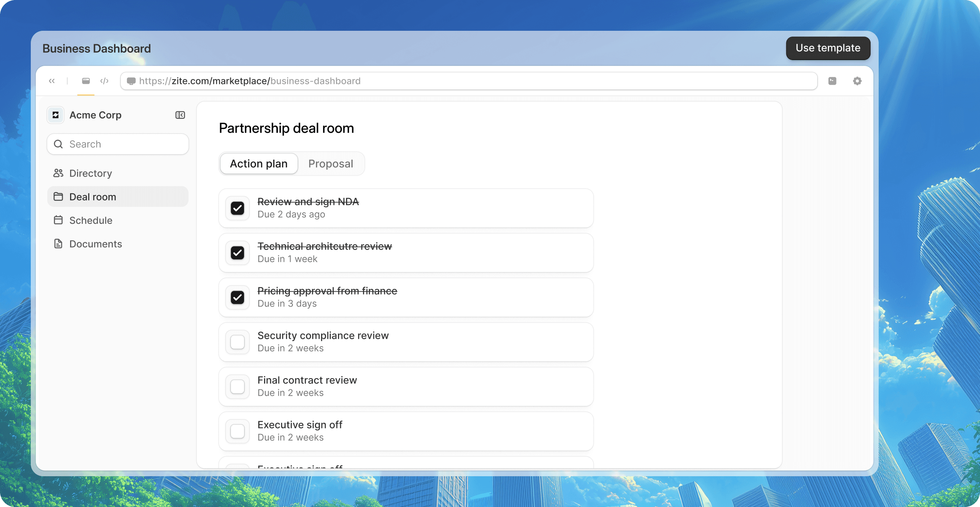Uncheck Technical architecture review checkbox

237,253
